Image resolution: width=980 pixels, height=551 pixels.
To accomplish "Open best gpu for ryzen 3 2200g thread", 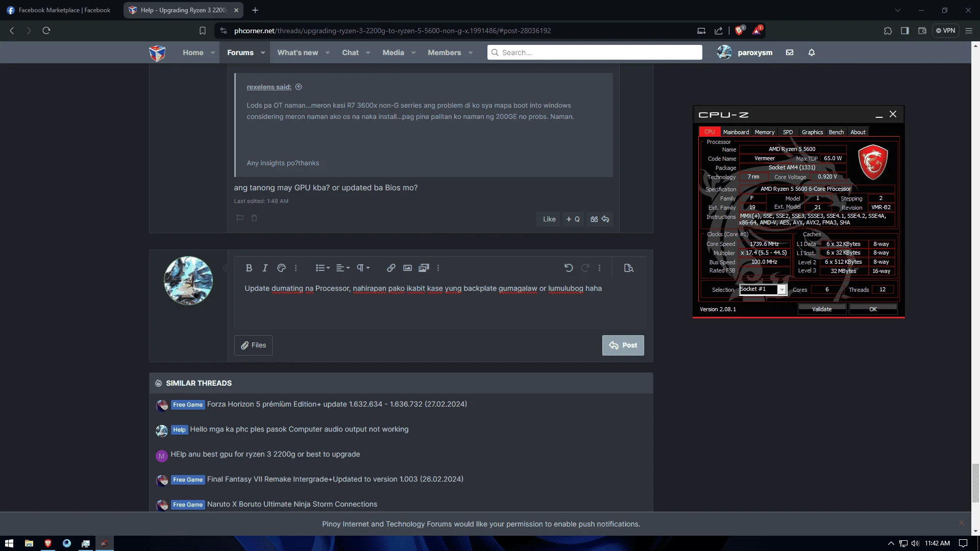I will click(x=265, y=454).
